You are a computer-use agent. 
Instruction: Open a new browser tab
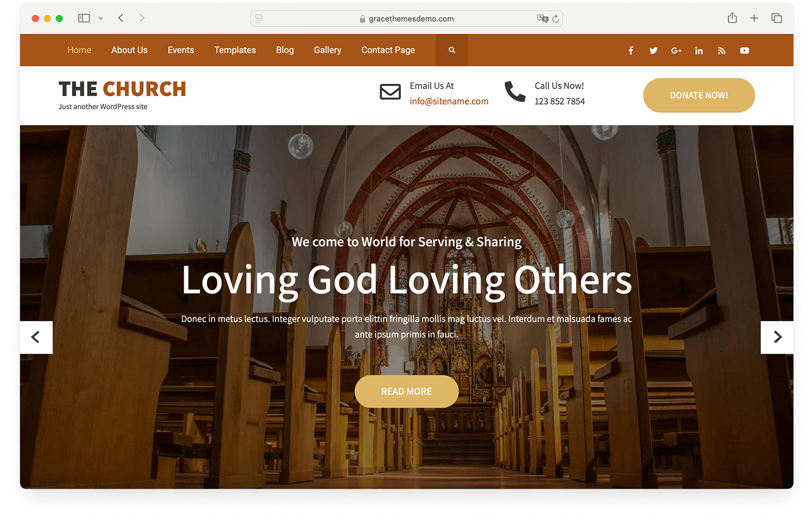pyautogui.click(x=754, y=18)
